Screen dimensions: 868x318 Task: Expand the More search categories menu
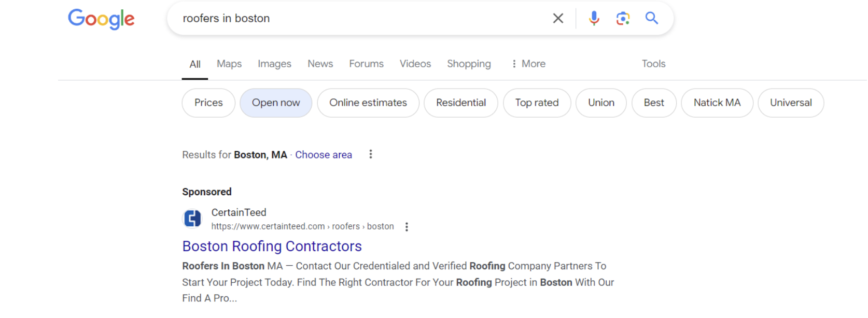click(528, 64)
